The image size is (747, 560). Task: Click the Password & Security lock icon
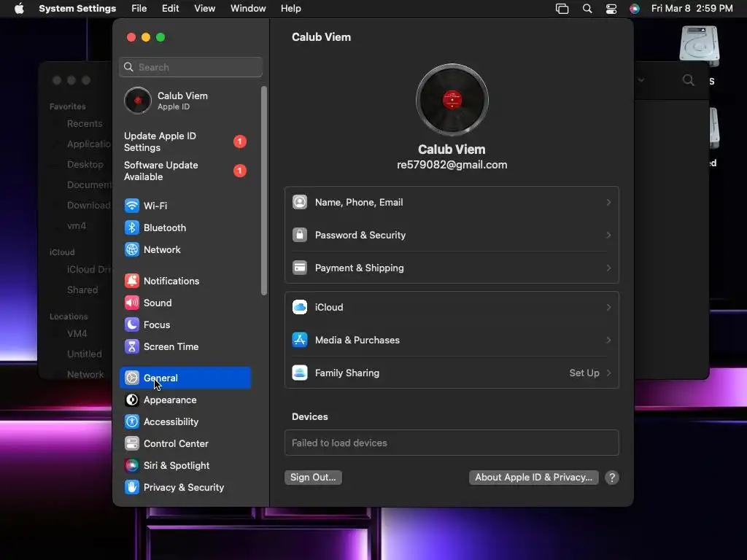coord(300,235)
